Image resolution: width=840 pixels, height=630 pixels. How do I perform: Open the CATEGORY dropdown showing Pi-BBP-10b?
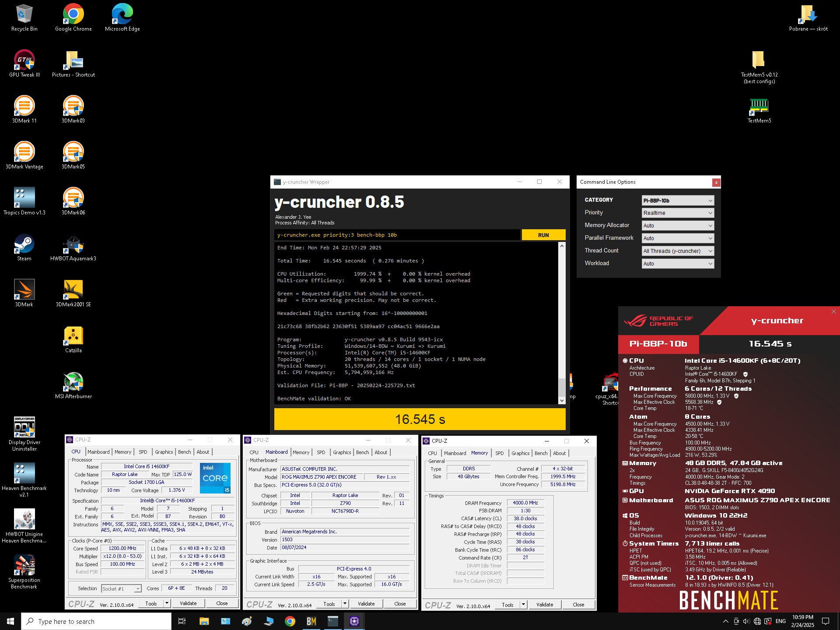click(x=678, y=200)
